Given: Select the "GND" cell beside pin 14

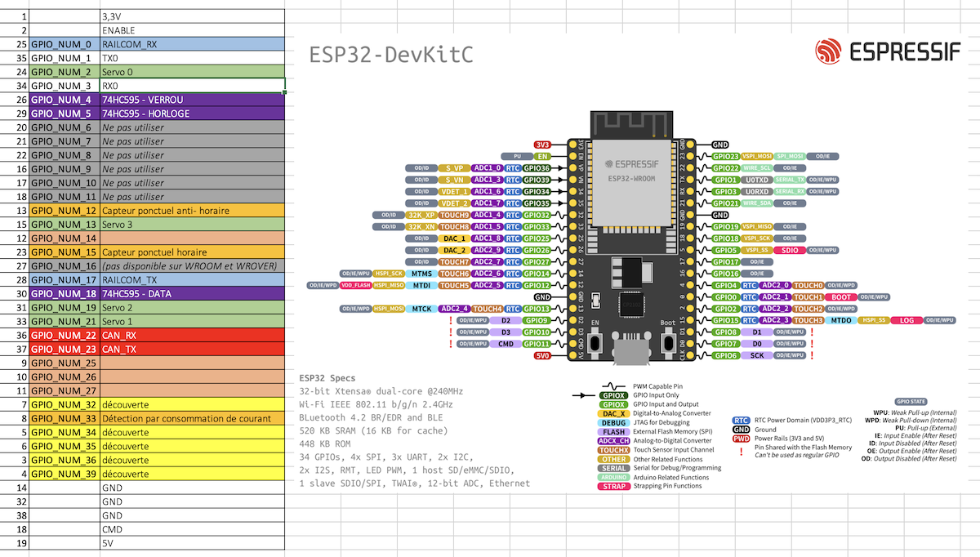Looking at the screenshot, I should tap(193, 488).
